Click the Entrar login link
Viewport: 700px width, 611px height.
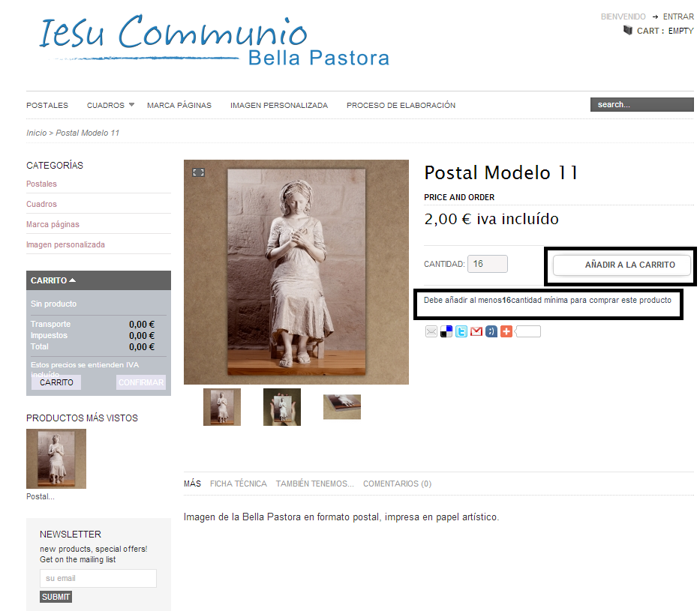(x=678, y=16)
